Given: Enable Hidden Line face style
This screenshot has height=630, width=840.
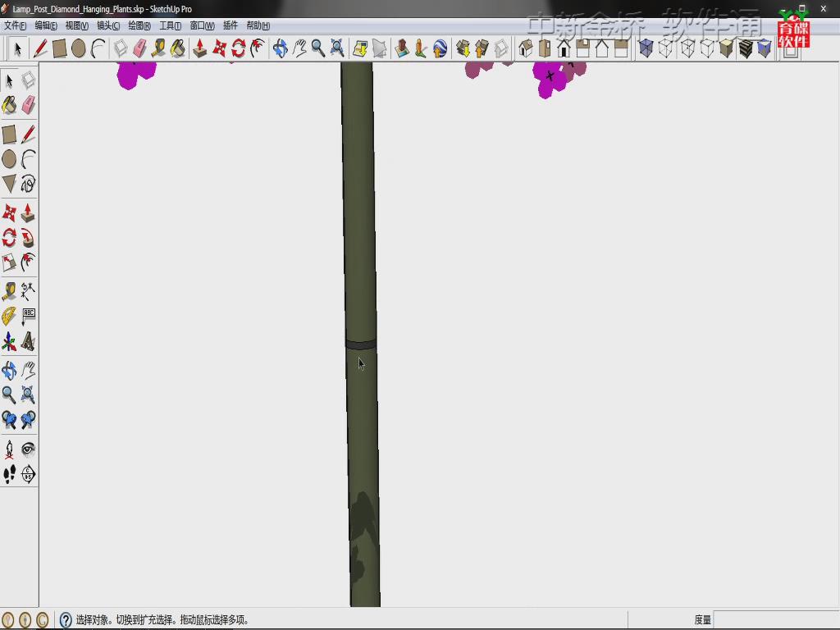Looking at the screenshot, I should pyautogui.click(x=707, y=48).
